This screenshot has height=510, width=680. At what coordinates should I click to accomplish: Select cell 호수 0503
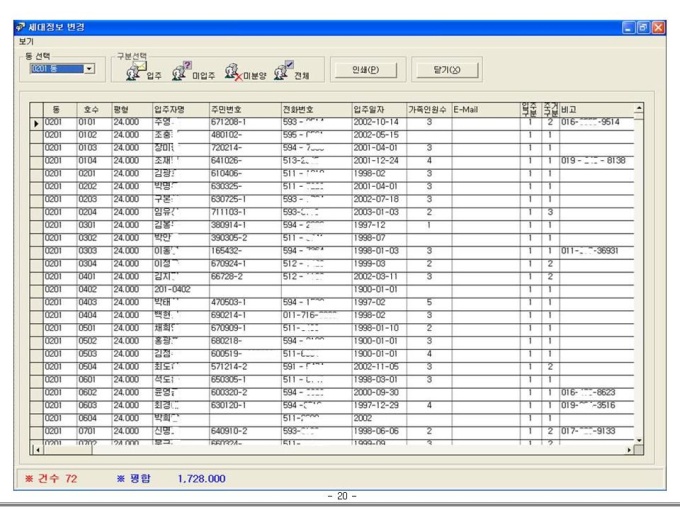click(95, 354)
